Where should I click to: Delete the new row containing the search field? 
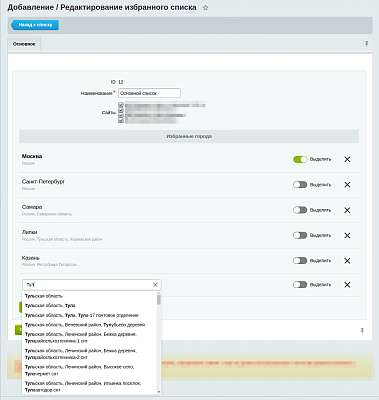(x=347, y=285)
